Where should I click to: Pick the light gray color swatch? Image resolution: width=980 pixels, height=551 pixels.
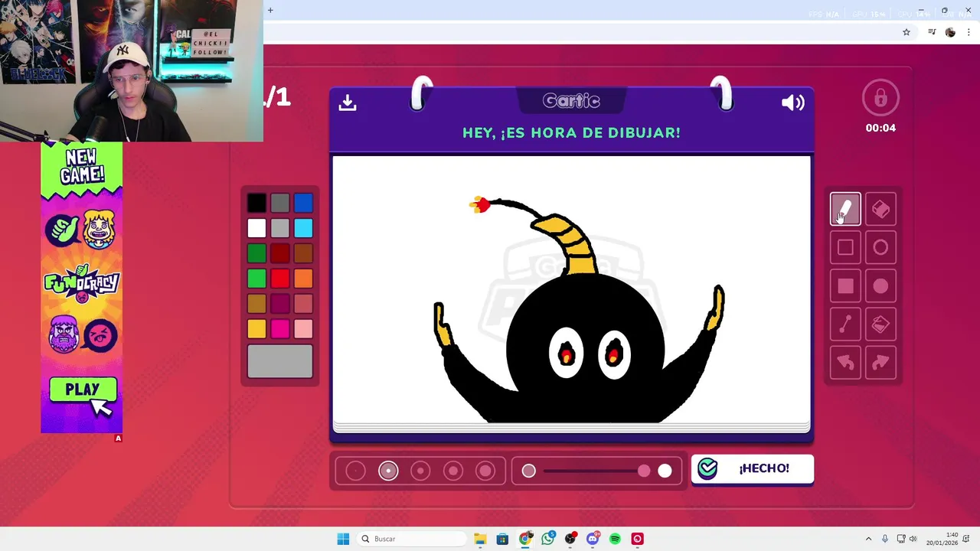click(x=280, y=228)
